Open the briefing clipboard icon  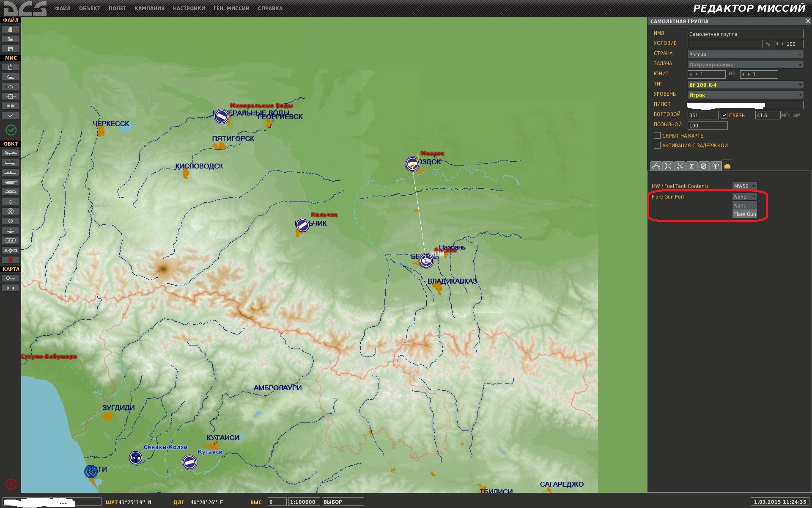[x=11, y=67]
